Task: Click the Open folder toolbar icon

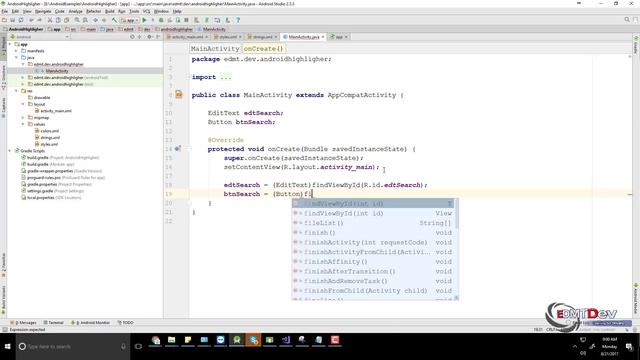Action: point(4,20)
